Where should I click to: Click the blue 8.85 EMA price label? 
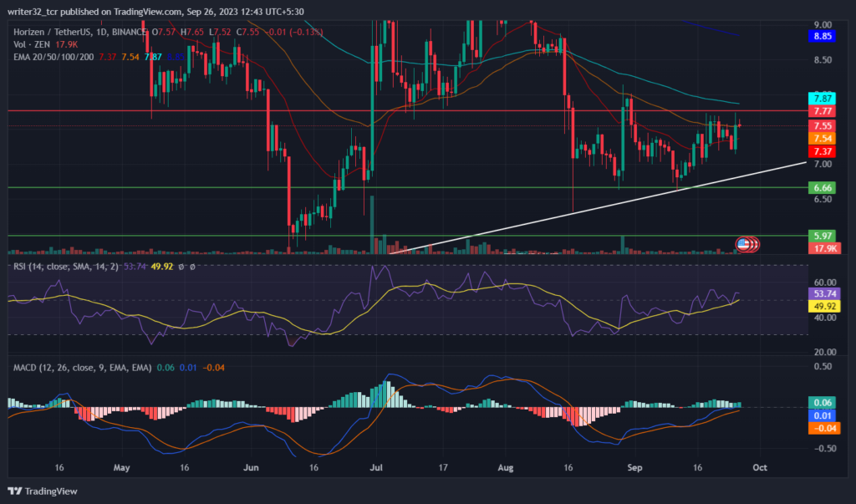(823, 36)
